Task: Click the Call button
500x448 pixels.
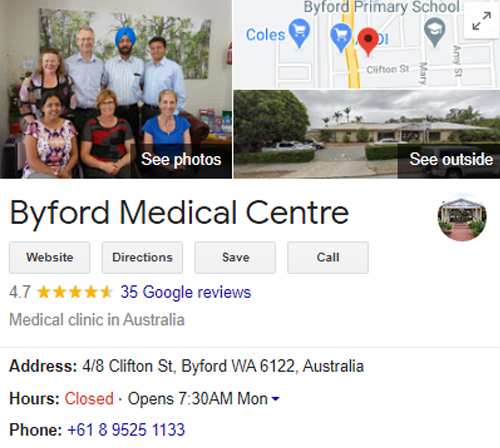Action: pyautogui.click(x=328, y=258)
